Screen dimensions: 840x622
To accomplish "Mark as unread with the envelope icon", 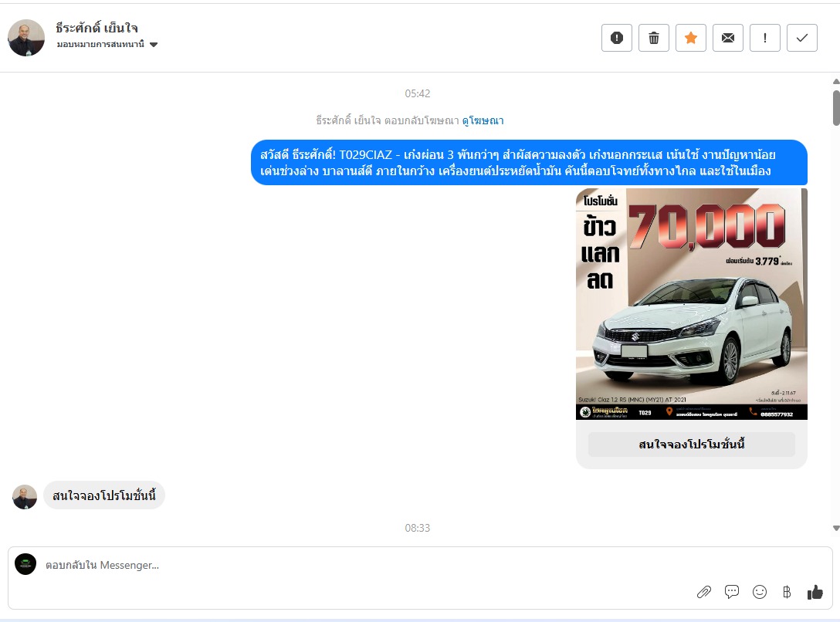I will tap(727, 38).
